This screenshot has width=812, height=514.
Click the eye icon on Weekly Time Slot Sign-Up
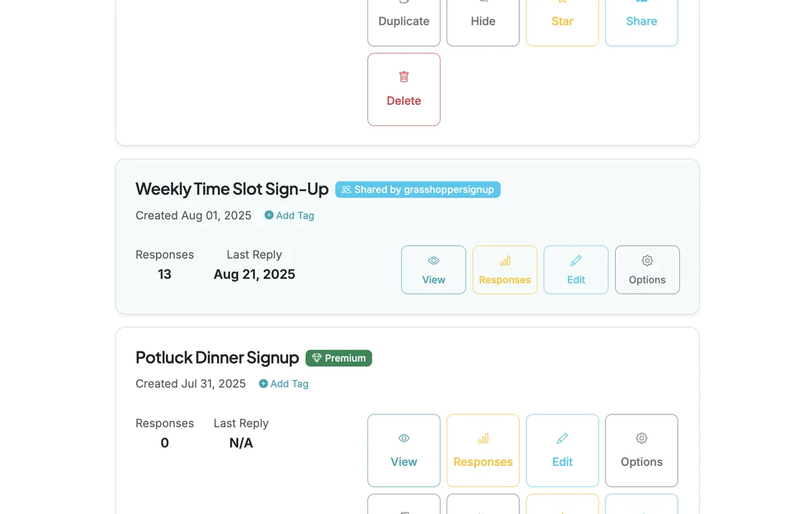[433, 260]
